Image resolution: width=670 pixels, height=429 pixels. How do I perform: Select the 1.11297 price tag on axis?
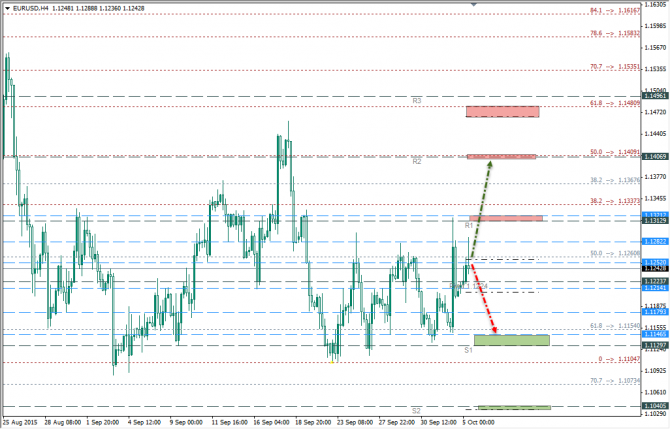click(x=655, y=345)
